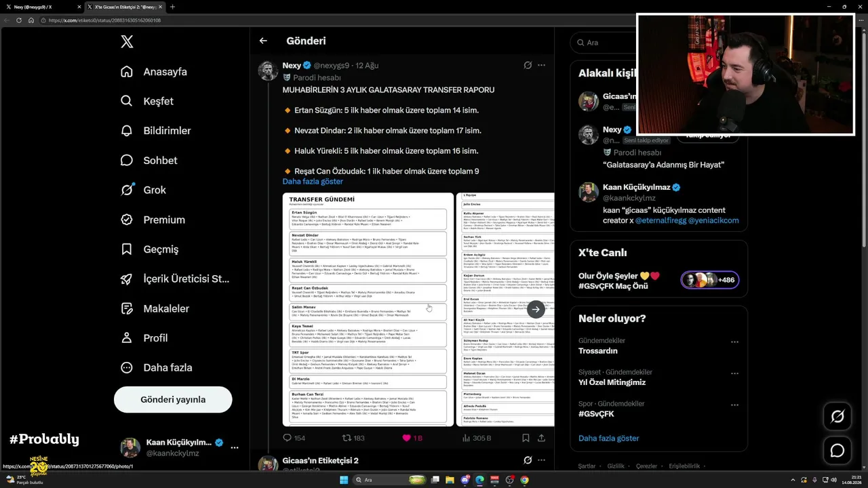Click the Grok icon on Gicaas'ın Etiketçisi 2 post
This screenshot has width=868, height=488.
tap(528, 460)
